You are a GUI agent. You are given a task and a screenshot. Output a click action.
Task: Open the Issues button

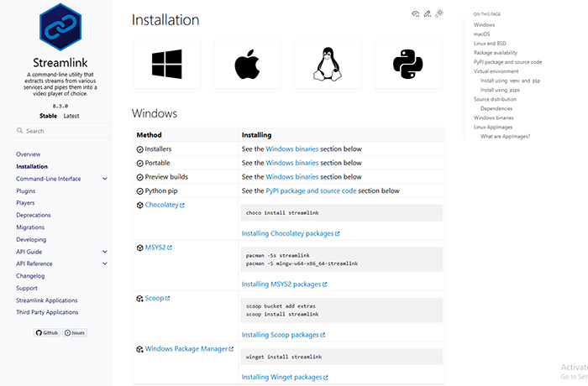[x=76, y=332]
